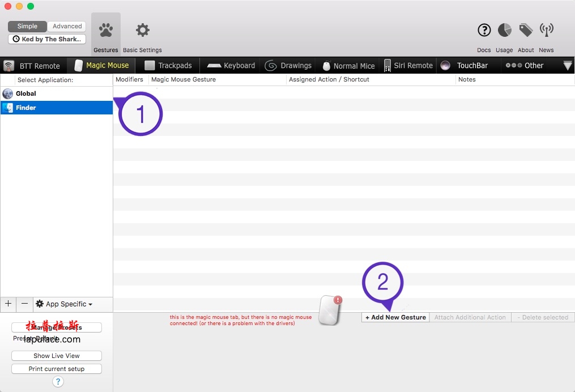
Task: Switch to the Trackpads tab
Action: pyautogui.click(x=168, y=66)
